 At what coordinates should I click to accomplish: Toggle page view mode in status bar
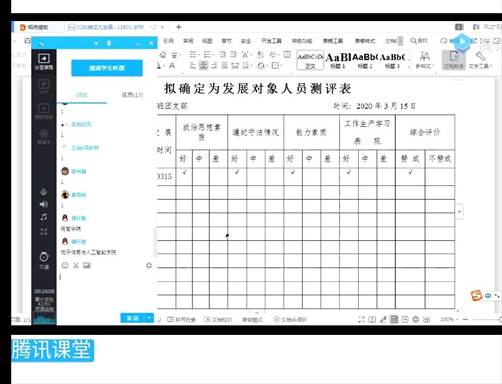(x=394, y=319)
